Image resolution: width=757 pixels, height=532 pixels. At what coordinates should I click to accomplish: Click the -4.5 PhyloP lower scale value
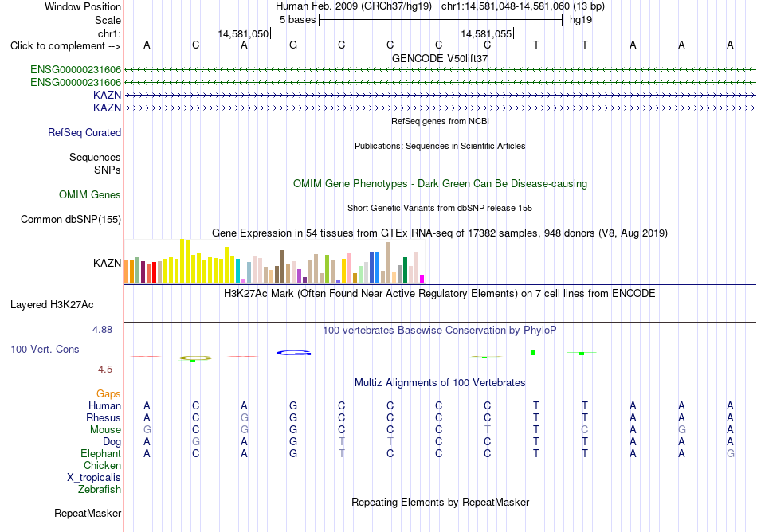(104, 370)
